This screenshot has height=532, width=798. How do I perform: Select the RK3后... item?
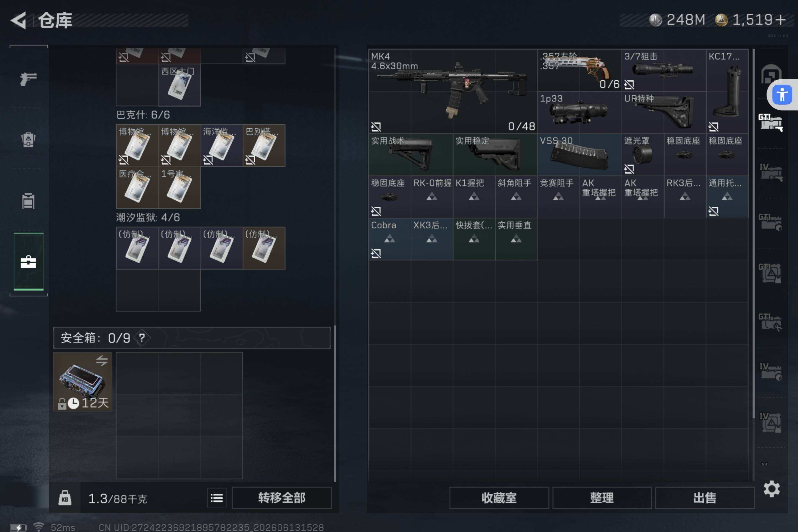pyautogui.click(x=685, y=197)
